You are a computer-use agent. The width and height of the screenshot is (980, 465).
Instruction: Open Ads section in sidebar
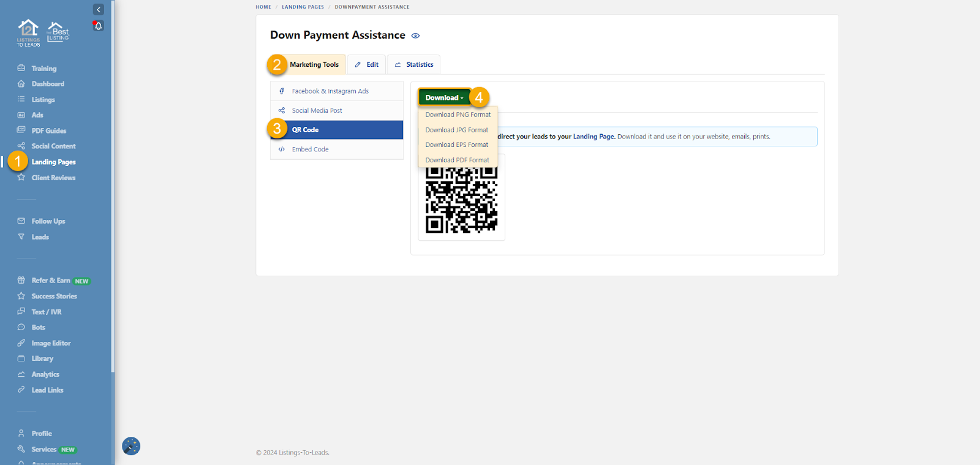coord(37,115)
